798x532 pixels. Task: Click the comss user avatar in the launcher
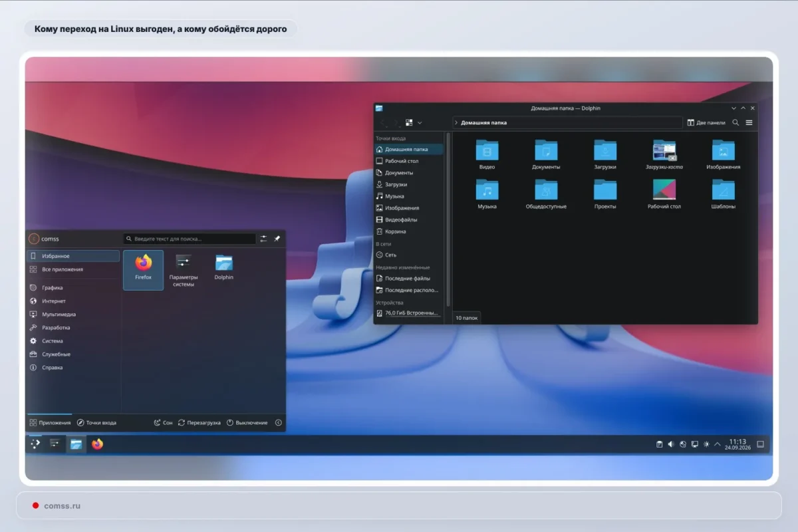33,239
